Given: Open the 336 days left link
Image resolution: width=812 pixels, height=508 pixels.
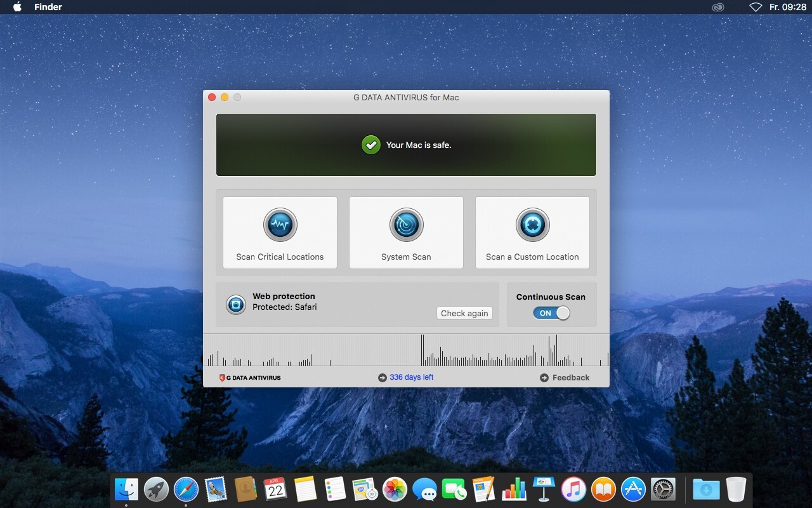Looking at the screenshot, I should [x=412, y=377].
